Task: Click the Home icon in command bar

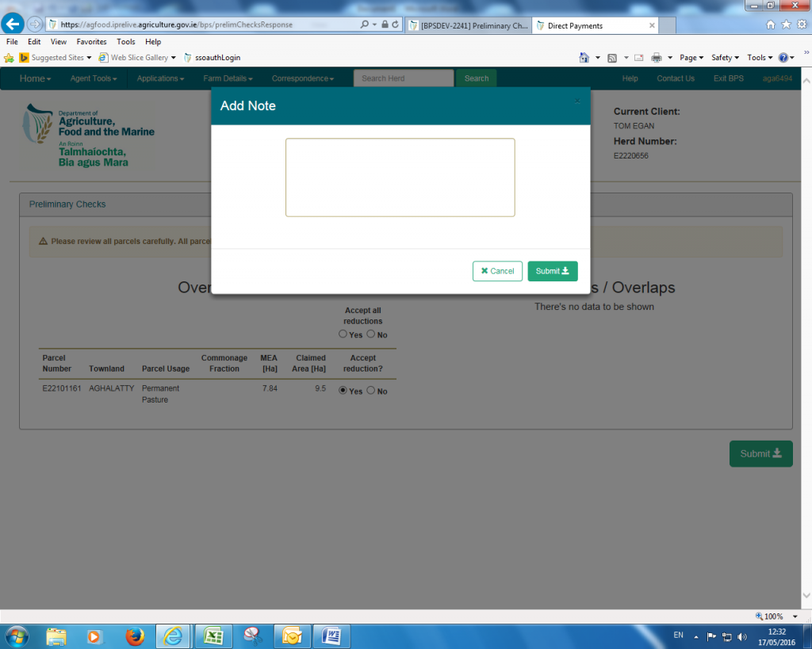Action: (x=584, y=57)
